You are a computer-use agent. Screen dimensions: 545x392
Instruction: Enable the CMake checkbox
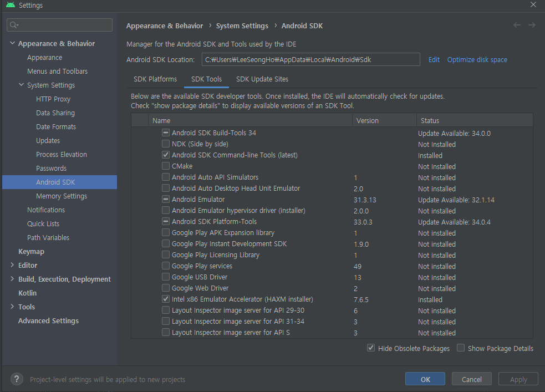(166, 166)
